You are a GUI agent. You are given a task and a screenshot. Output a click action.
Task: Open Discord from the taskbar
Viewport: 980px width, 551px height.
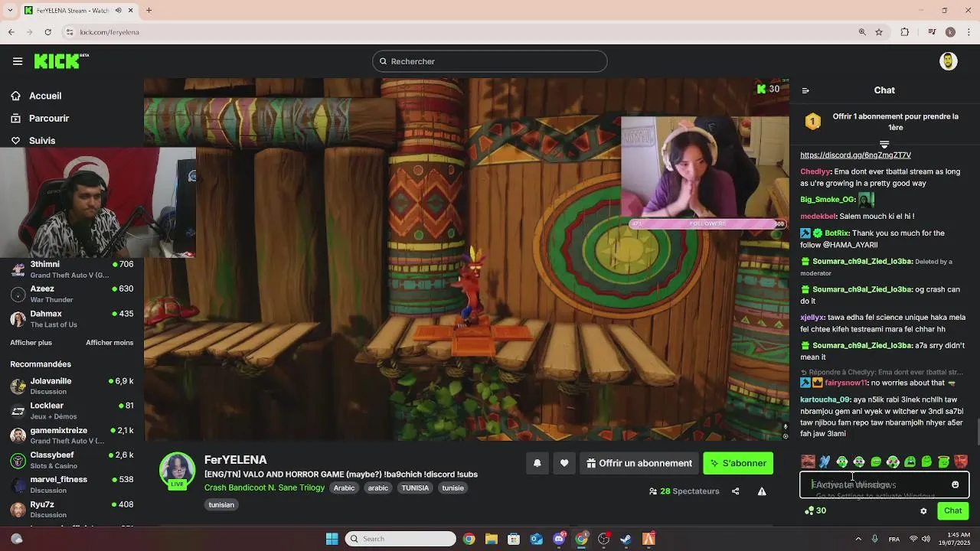pyautogui.click(x=559, y=539)
